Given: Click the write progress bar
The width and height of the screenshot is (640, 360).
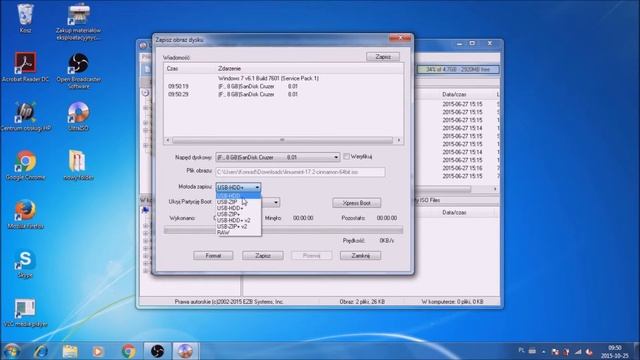Looking at the screenshot, I should [x=283, y=231].
